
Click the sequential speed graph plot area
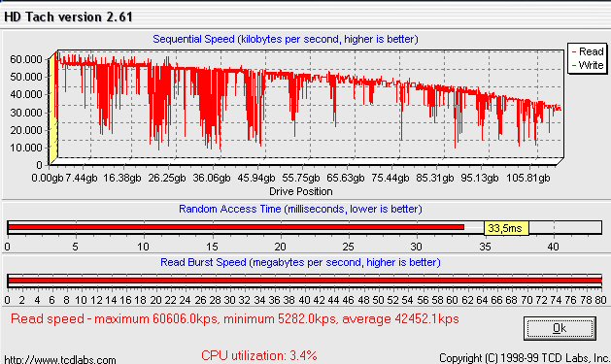click(310, 104)
